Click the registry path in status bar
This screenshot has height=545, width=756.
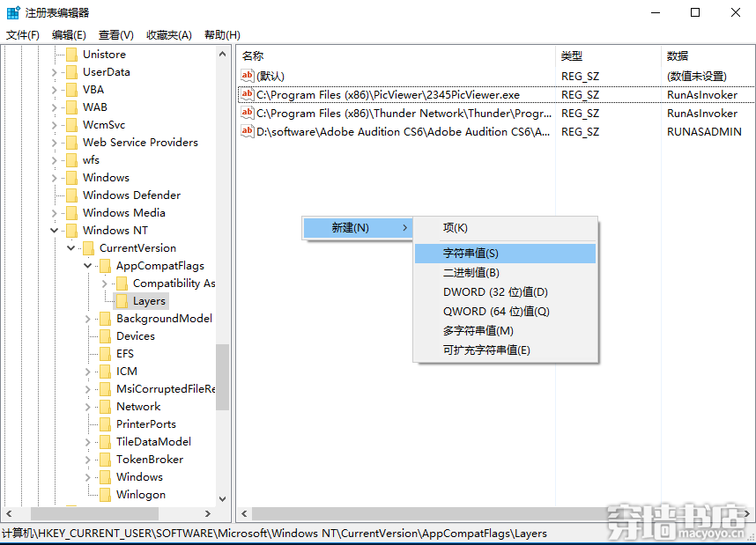click(274, 534)
